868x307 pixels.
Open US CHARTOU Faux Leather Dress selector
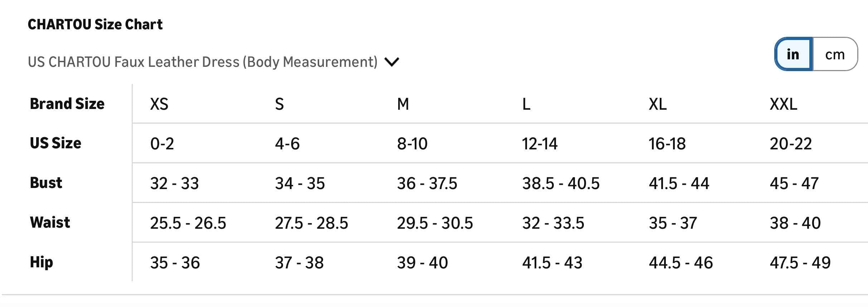[x=203, y=62]
